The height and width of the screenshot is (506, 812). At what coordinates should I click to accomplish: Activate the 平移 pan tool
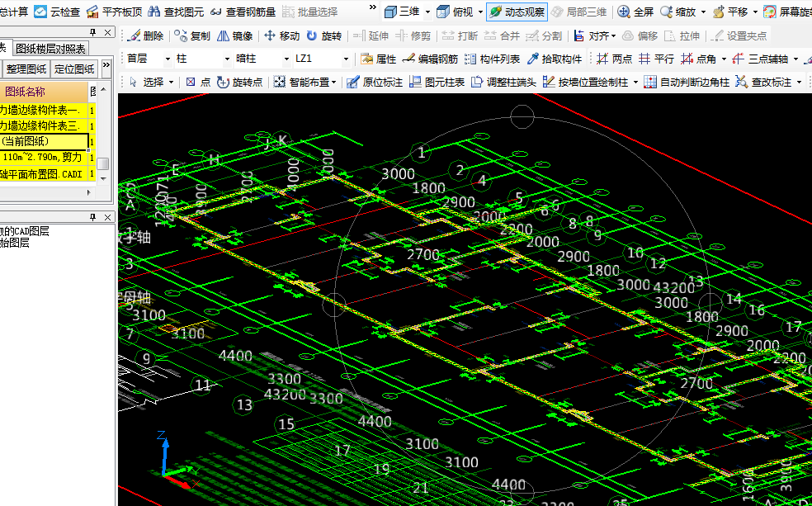731,12
